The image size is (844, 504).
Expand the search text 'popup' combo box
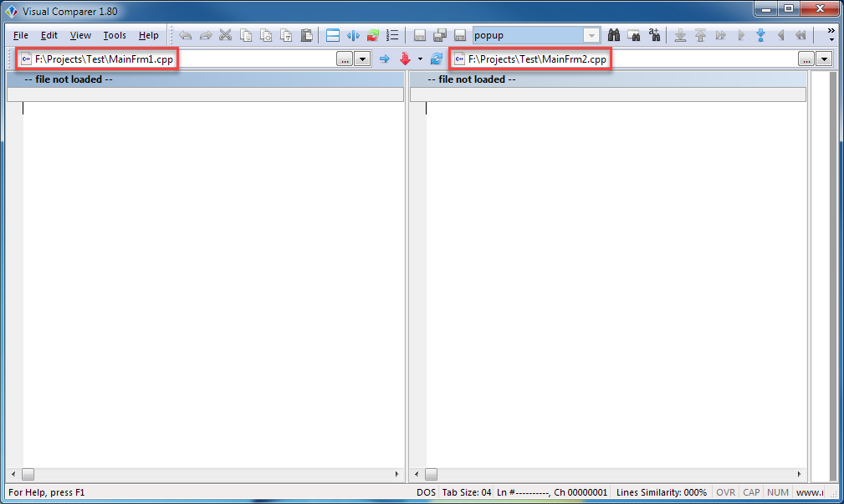(591, 35)
